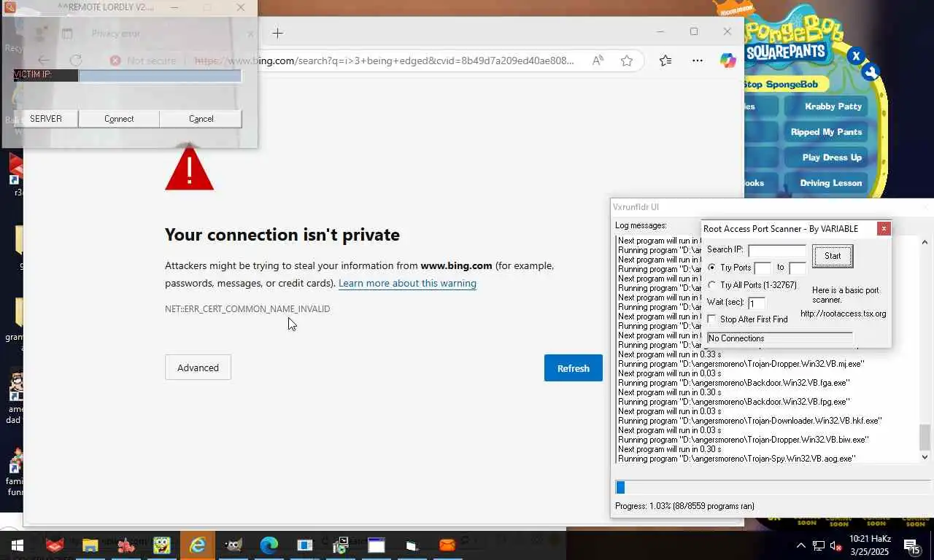
Task: Select log line Trojan-Dropper.Win32.VB.biw.exe
Action: (x=743, y=439)
